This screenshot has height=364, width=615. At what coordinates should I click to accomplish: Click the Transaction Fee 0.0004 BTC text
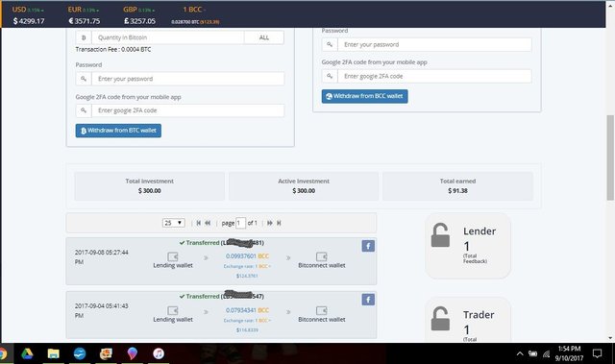113,49
